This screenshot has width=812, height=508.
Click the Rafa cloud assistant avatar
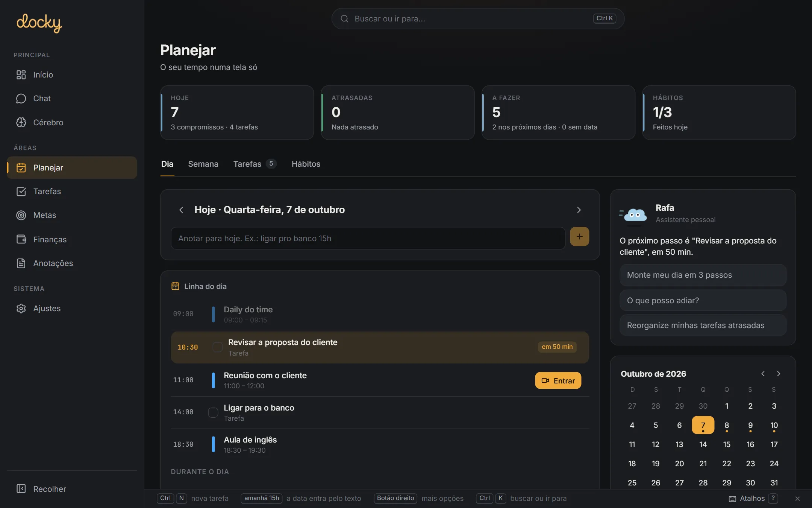(x=634, y=214)
